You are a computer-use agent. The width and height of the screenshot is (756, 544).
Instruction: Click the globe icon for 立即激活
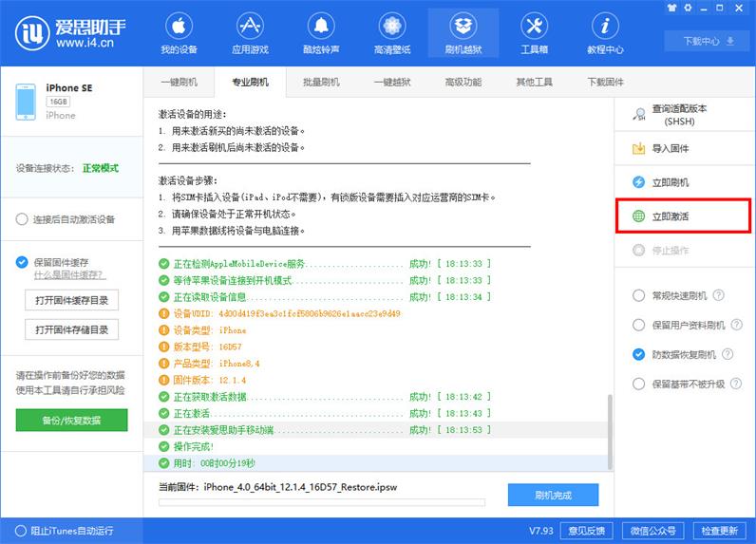click(638, 216)
